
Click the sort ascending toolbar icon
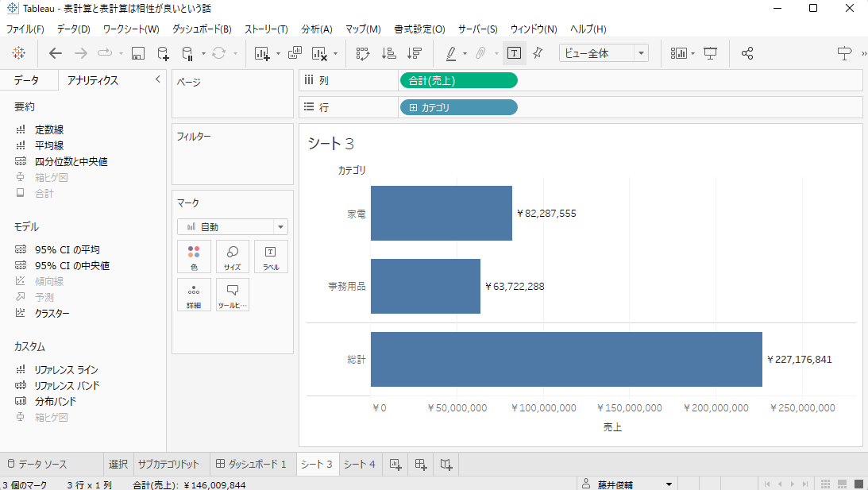click(388, 53)
